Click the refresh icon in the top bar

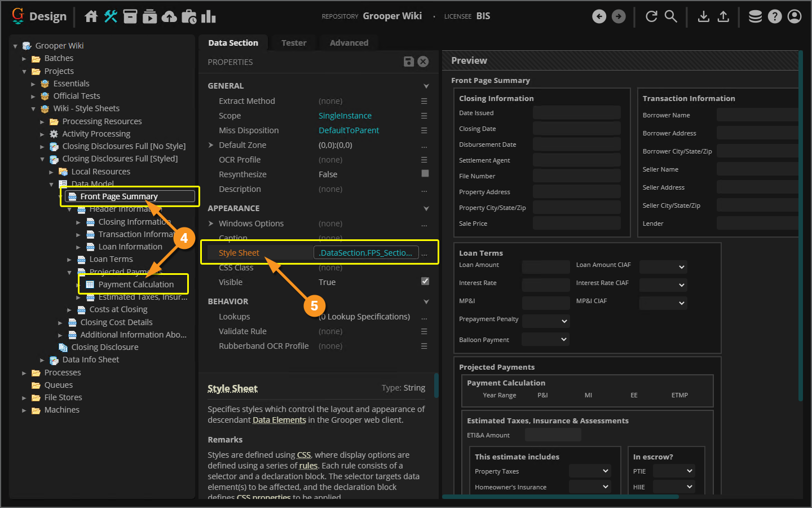[651, 16]
